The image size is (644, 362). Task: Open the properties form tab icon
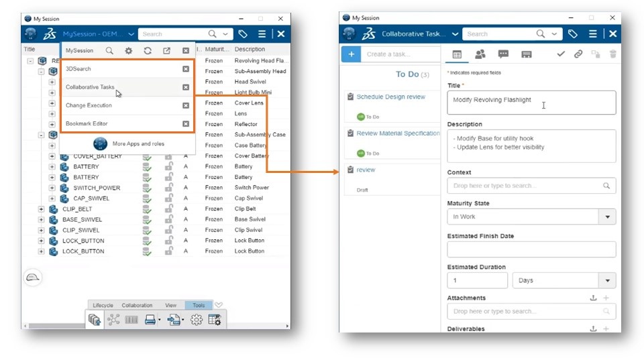[x=457, y=54]
